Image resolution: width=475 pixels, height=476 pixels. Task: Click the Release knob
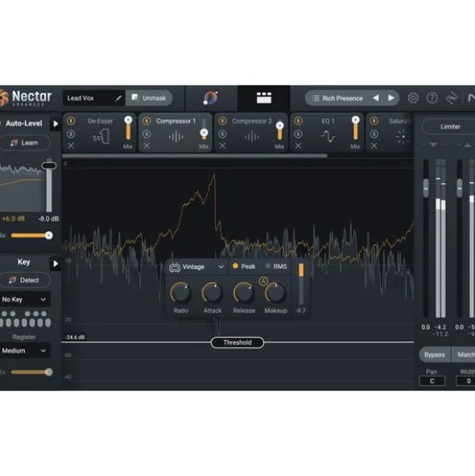point(244,293)
